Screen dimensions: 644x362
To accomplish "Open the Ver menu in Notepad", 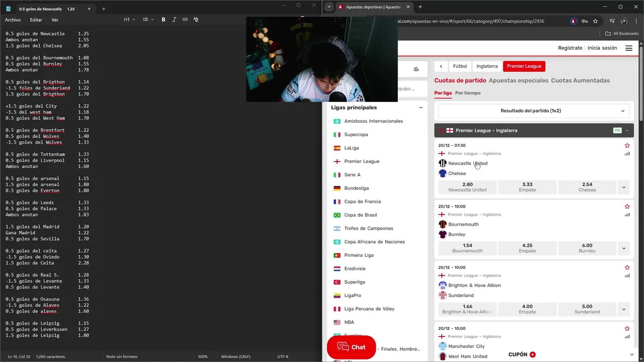I will 55,20.
